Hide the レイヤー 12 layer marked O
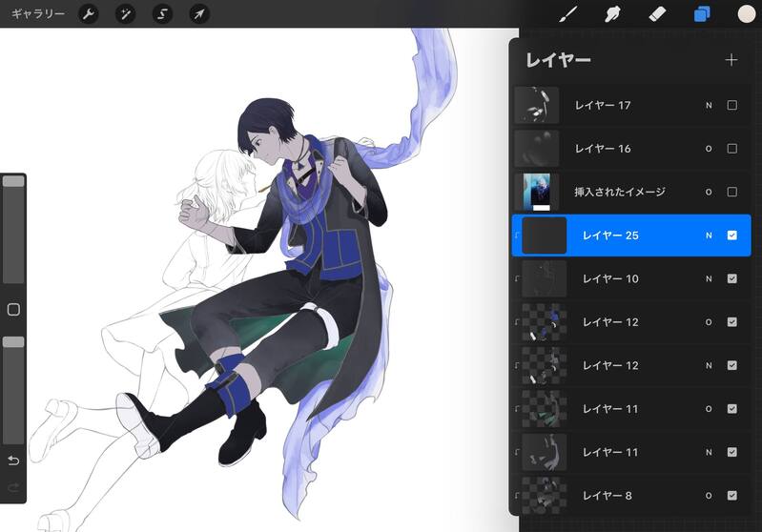762x532 pixels. pos(731,321)
